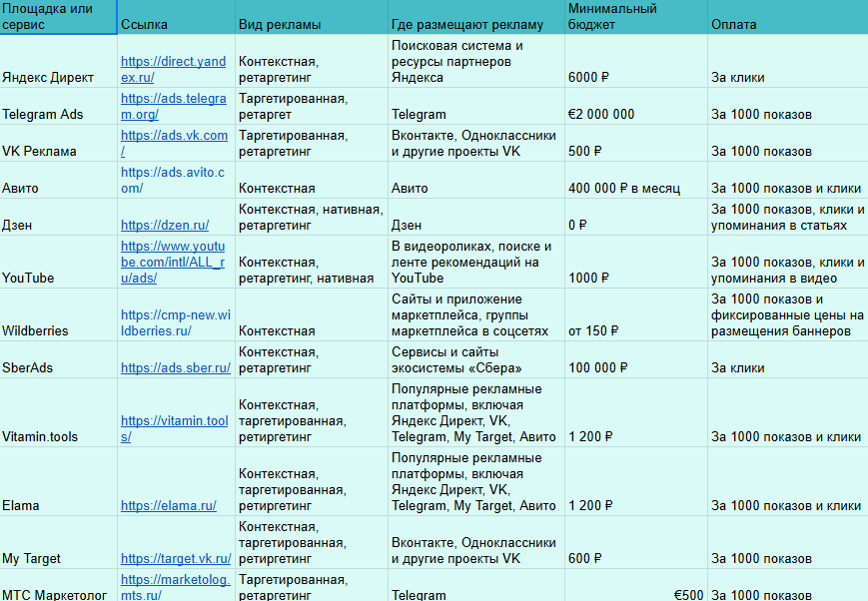This screenshot has width=868, height=601.
Task: Select the '€2 000 000' budget cell
Action: pos(636,106)
